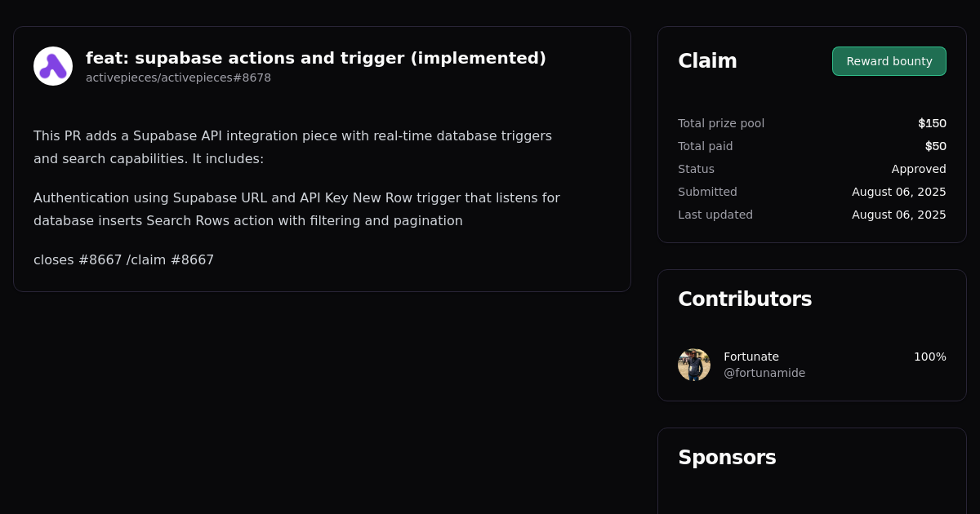The image size is (980, 514).
Task: Visit the @fortunamide profile handle
Action: coord(764,373)
